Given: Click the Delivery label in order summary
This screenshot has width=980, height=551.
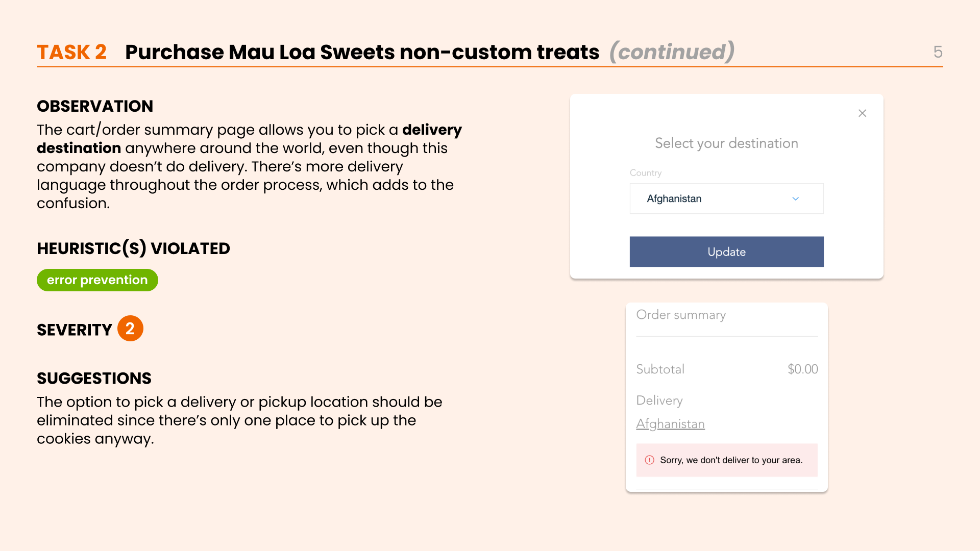Looking at the screenshot, I should point(659,400).
